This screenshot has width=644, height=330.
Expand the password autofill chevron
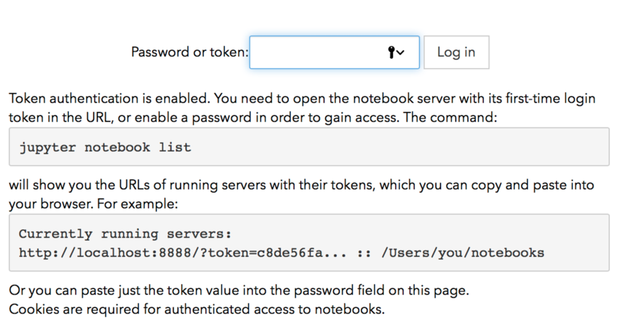click(x=401, y=53)
